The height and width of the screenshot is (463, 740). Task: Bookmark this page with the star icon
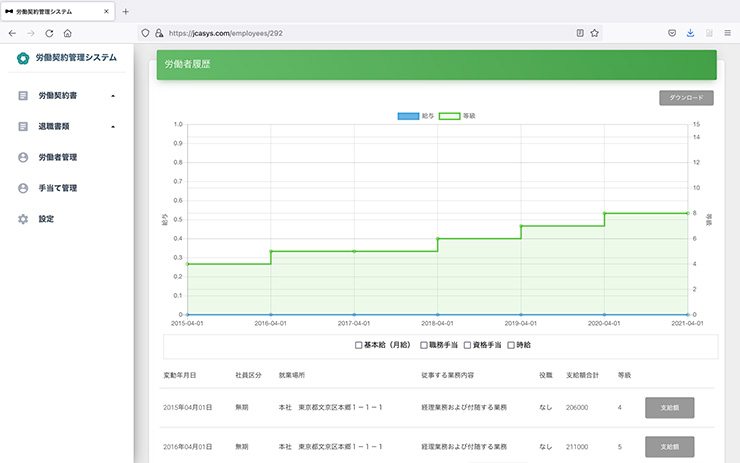click(x=595, y=33)
